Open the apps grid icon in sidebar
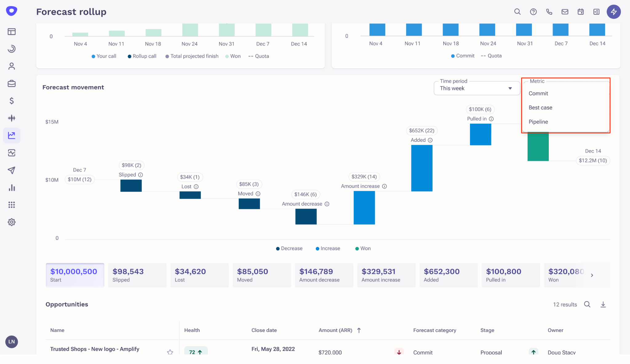 pyautogui.click(x=12, y=205)
